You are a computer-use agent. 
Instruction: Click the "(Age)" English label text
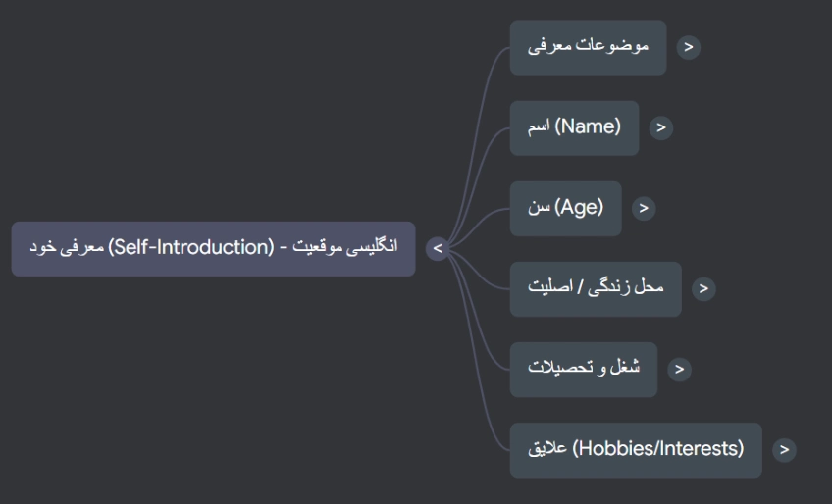tap(579, 207)
